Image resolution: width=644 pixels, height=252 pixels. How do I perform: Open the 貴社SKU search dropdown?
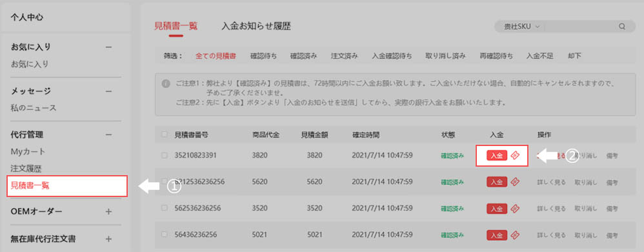(x=521, y=26)
